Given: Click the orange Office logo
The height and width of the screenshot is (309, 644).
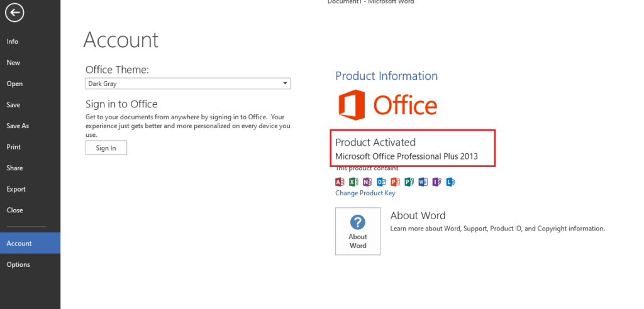Looking at the screenshot, I should [387, 105].
